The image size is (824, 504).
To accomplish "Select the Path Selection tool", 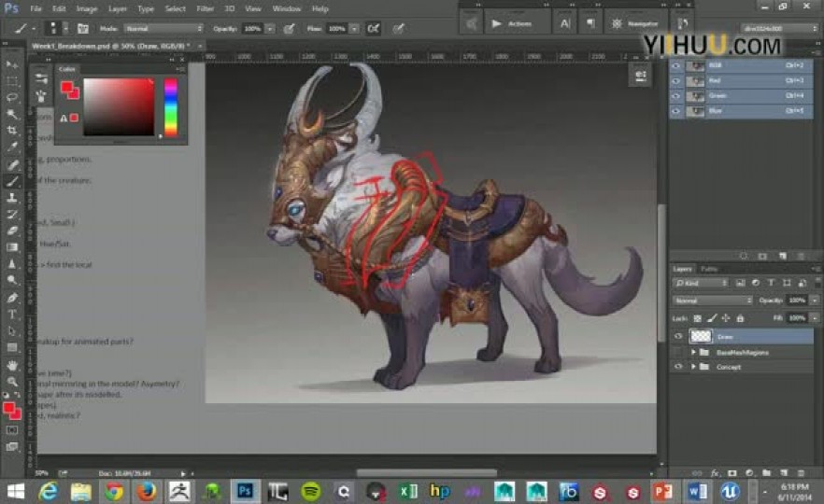I will click(11, 330).
